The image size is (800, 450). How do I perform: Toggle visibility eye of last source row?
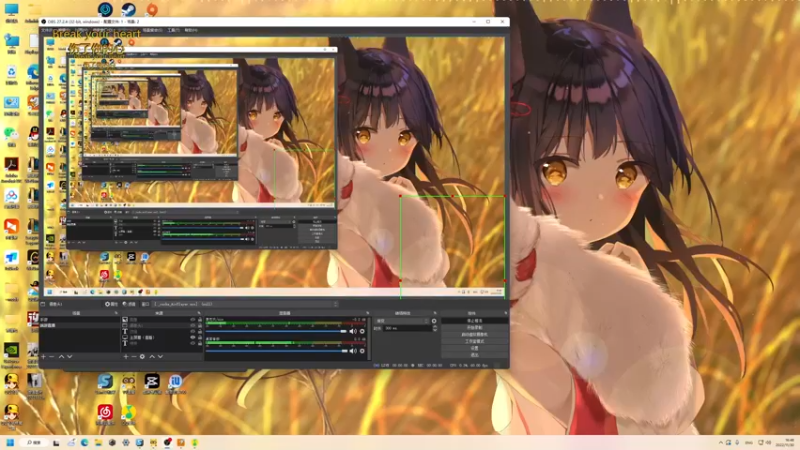coord(193,343)
